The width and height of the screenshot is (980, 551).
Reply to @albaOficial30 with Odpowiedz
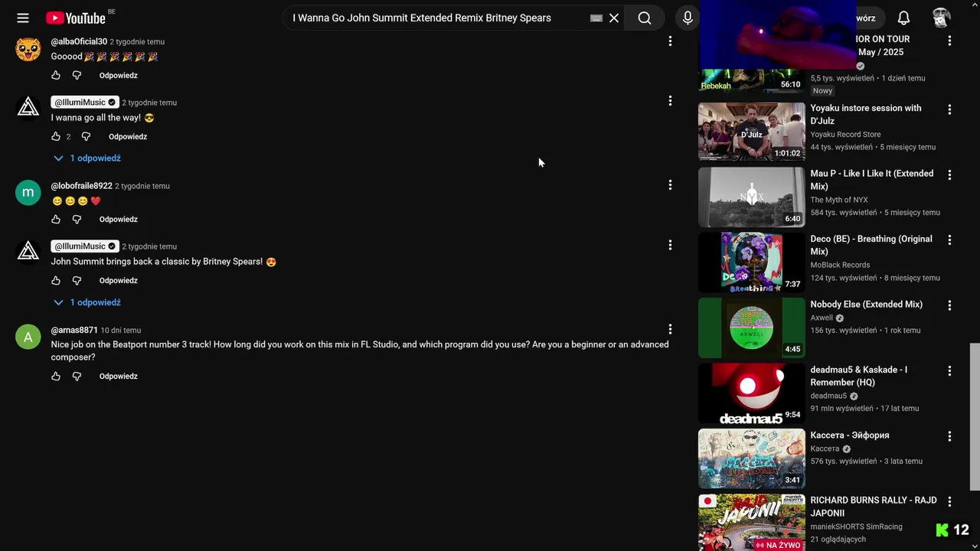pos(119,75)
